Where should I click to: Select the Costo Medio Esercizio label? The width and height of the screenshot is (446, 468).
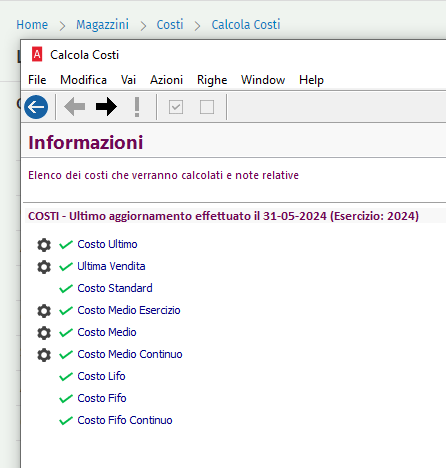coord(129,310)
